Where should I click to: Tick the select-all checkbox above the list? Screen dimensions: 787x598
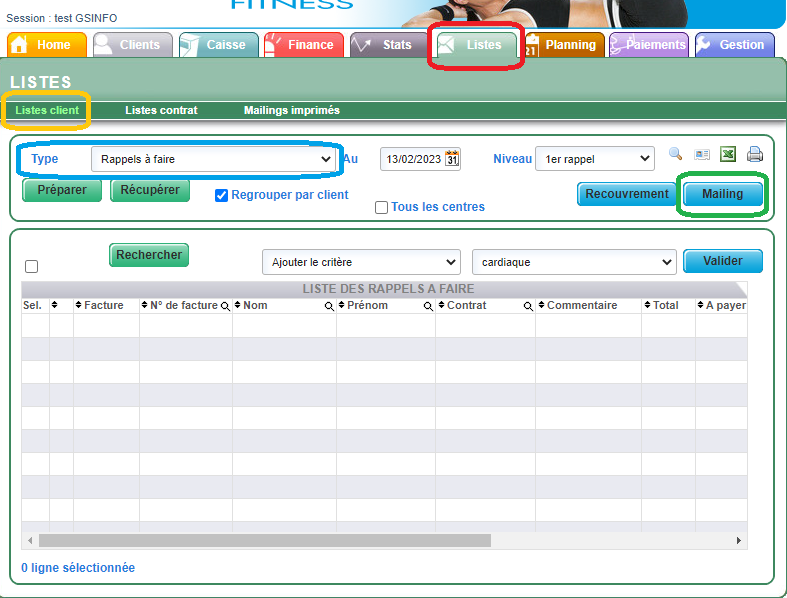point(31,266)
